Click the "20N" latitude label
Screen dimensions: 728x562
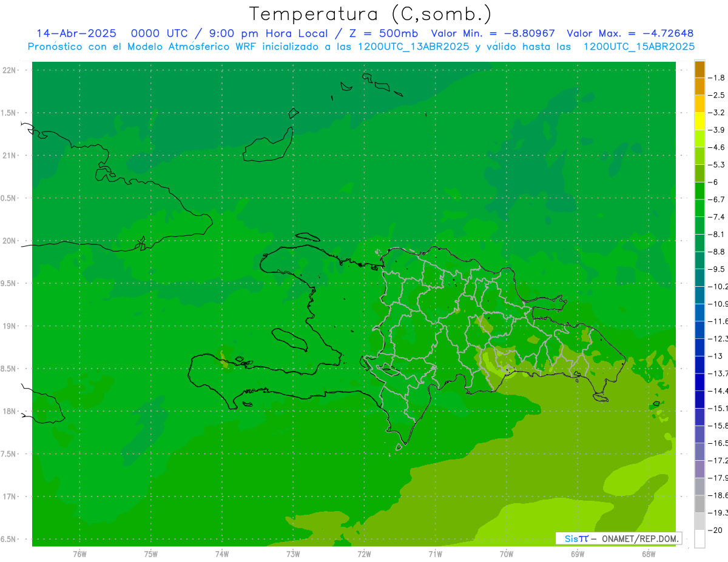[10, 241]
